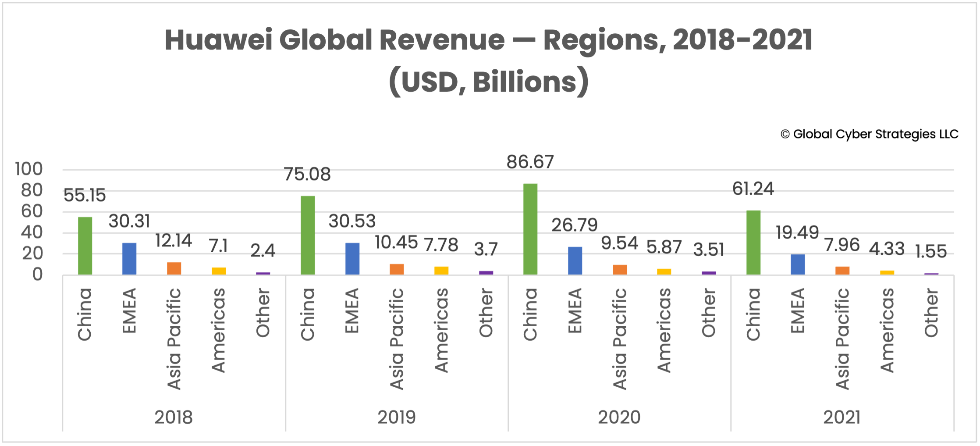The width and height of the screenshot is (980, 446).
Task: Click the 2019 Other purple bar
Action: click(x=486, y=273)
